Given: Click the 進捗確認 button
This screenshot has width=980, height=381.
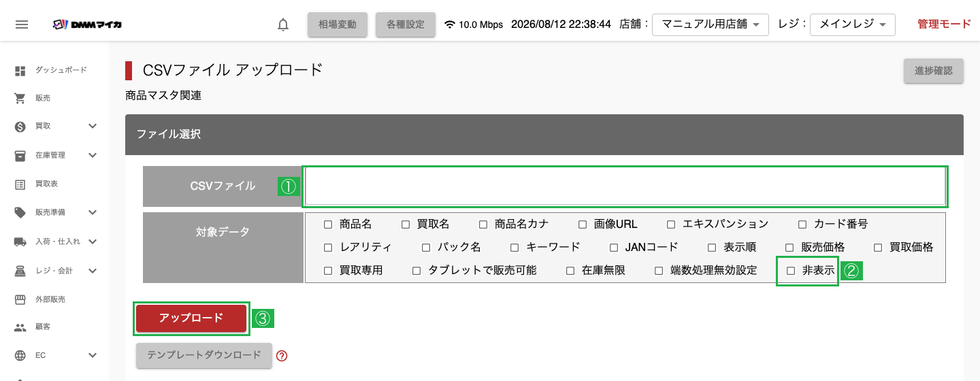Looking at the screenshot, I should tap(934, 71).
